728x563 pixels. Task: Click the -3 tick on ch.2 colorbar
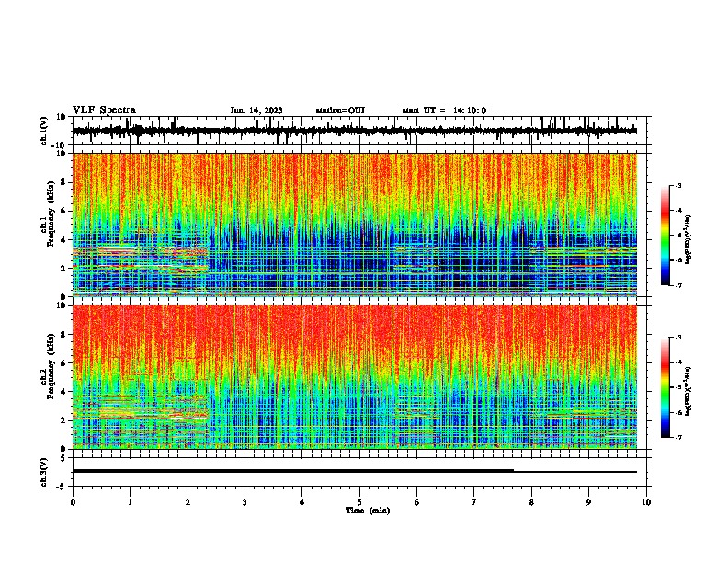[677, 338]
